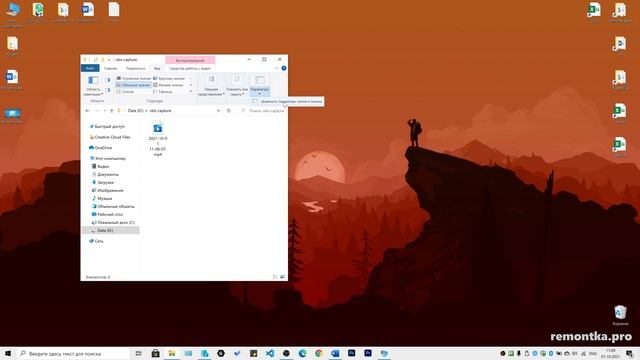The width and height of the screenshot is (640, 360).
Task: Open Photoshop from the taskbar
Action: click(x=351, y=353)
